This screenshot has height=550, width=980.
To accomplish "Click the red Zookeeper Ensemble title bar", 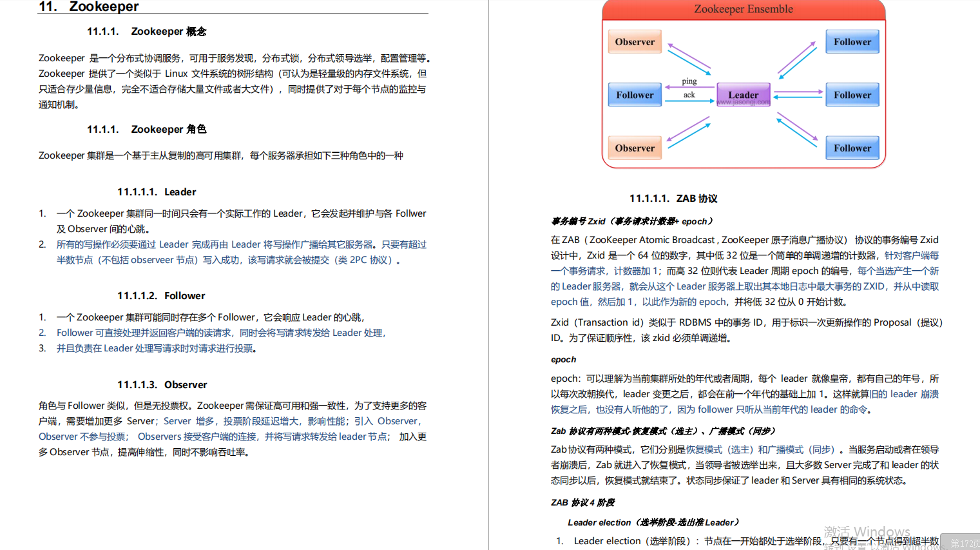I will pos(743,9).
